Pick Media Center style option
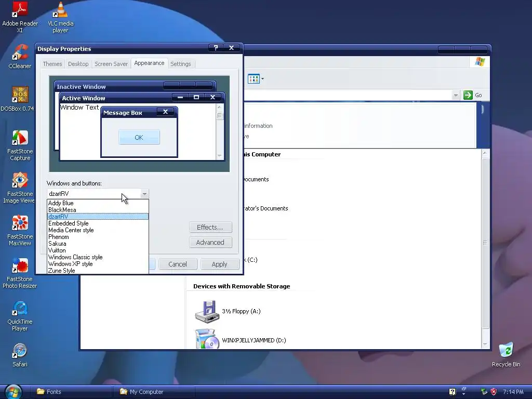 (98, 230)
